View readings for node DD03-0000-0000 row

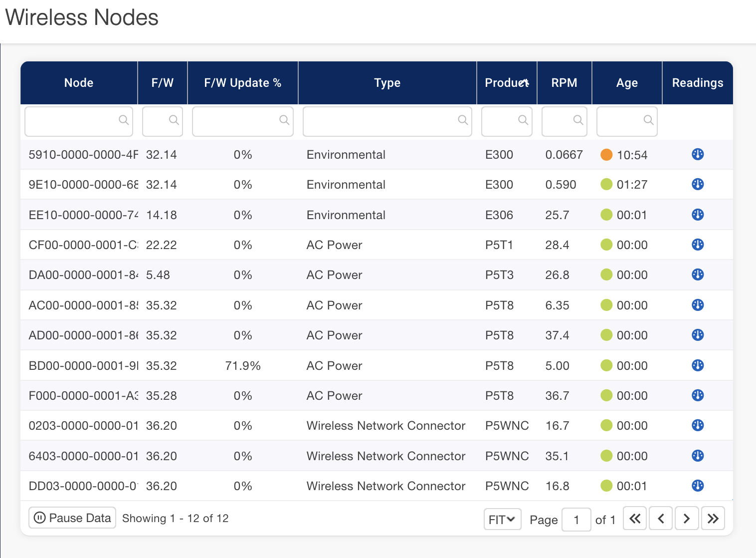pyautogui.click(x=697, y=486)
